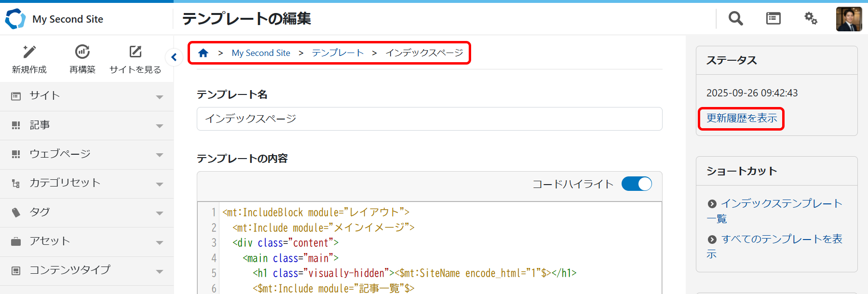
Task: Click the 更新履歴を表示 link
Action: 742,119
